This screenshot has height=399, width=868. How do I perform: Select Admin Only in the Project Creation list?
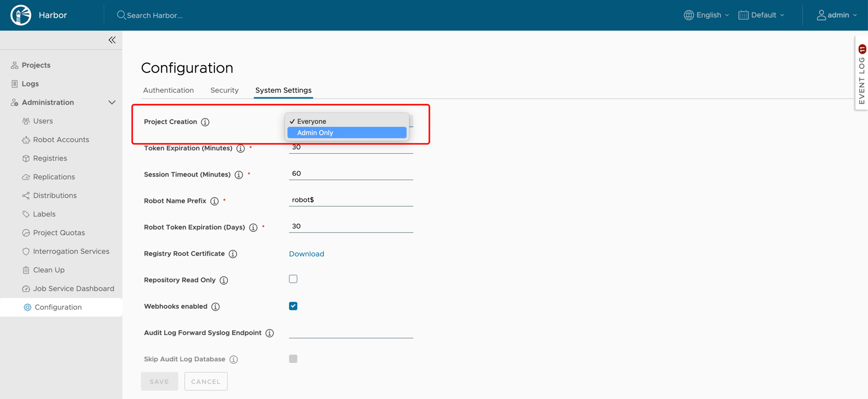point(346,133)
